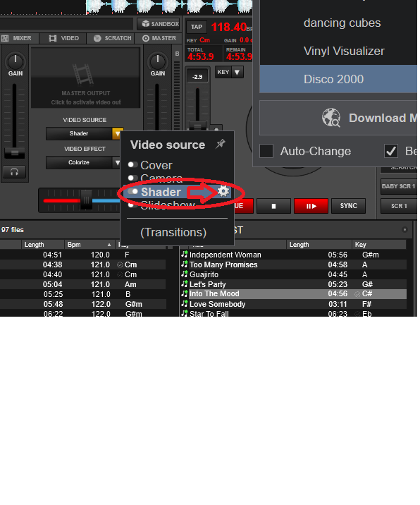Click the video crossfader slider
Image resolution: width=420 pixels, height=505 pixels.
click(x=86, y=200)
